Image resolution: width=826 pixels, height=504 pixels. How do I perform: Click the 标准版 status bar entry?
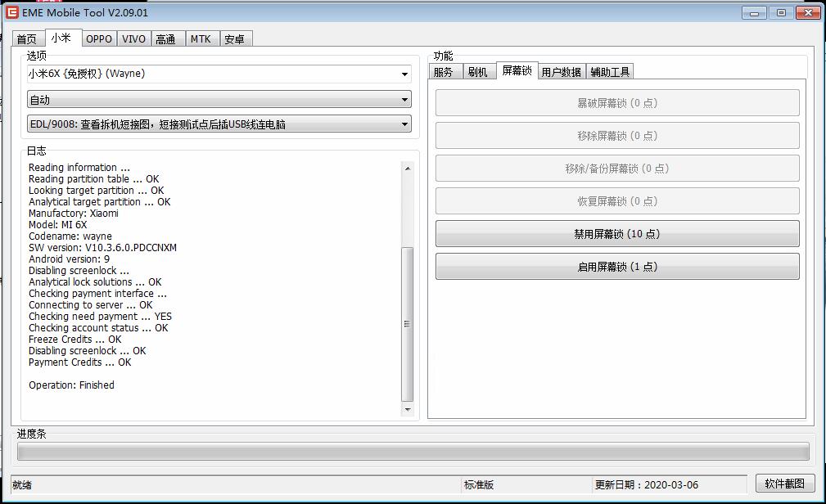click(479, 485)
